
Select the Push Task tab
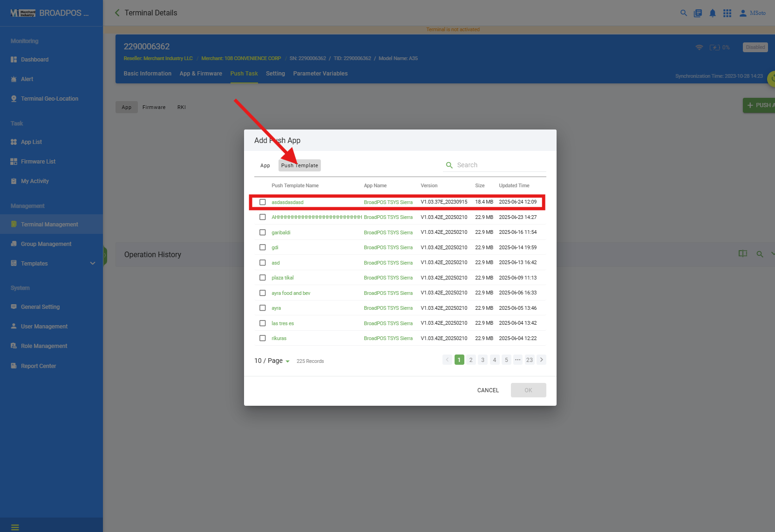[x=244, y=74]
